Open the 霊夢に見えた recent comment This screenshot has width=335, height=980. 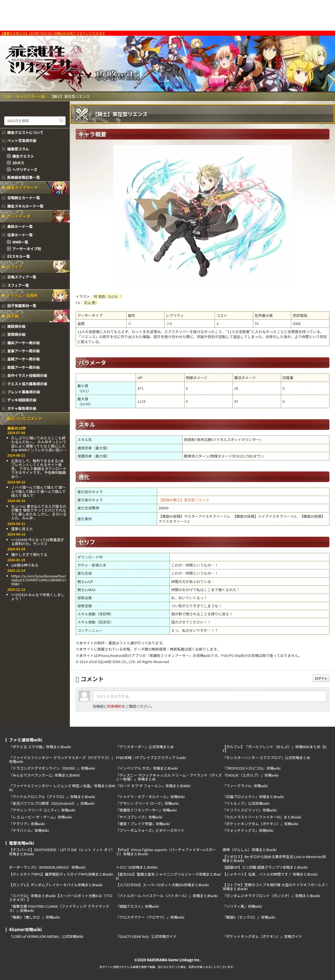[x=22, y=529]
